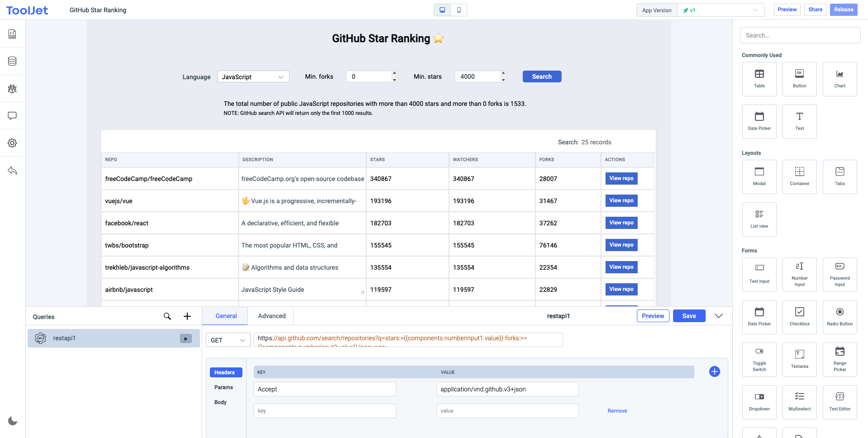868x438 pixels.
Task: Open the GET method dropdown
Action: (x=228, y=340)
